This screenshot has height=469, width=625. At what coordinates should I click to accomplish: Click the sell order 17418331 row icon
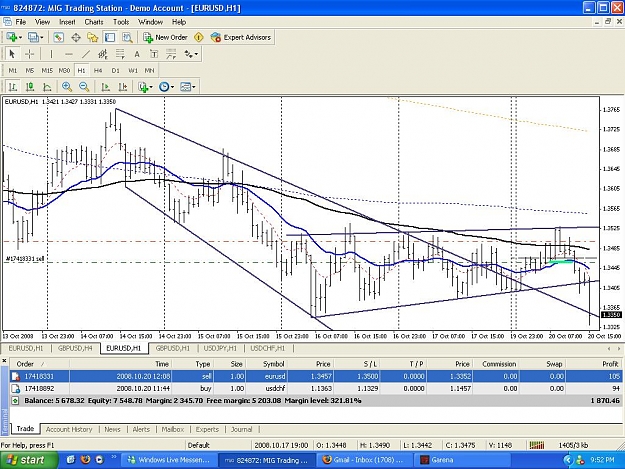[x=16, y=376]
